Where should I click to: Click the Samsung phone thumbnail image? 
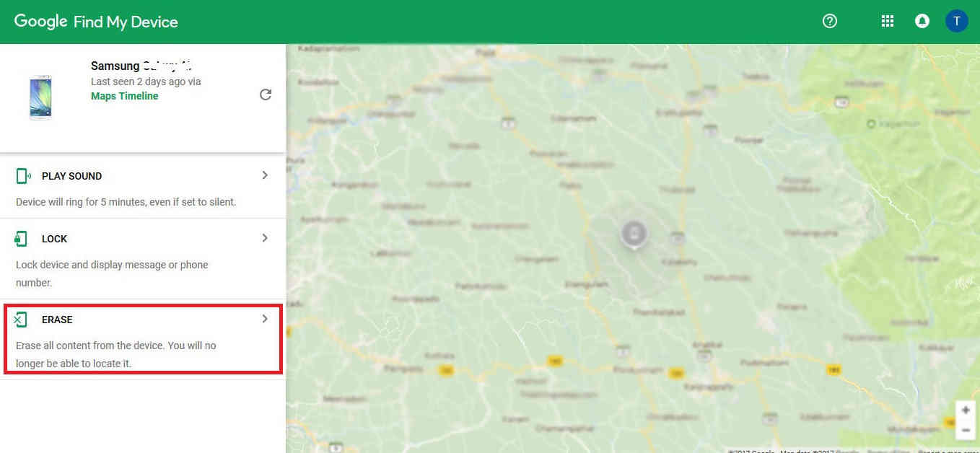point(40,97)
